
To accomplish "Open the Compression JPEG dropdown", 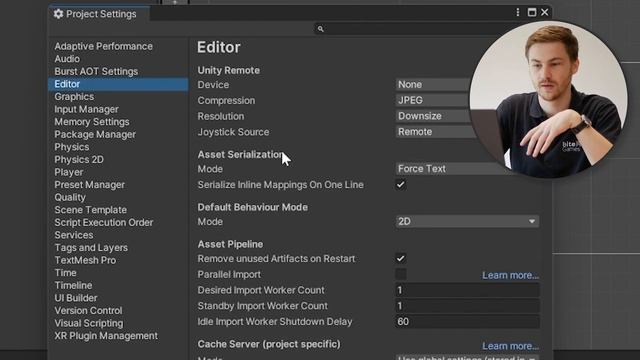I will coord(432,100).
